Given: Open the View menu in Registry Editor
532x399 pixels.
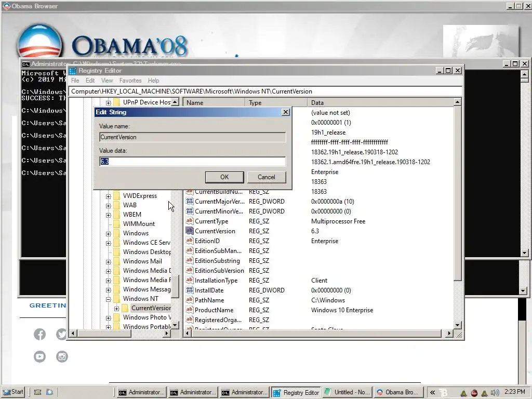Looking at the screenshot, I should [107, 81].
